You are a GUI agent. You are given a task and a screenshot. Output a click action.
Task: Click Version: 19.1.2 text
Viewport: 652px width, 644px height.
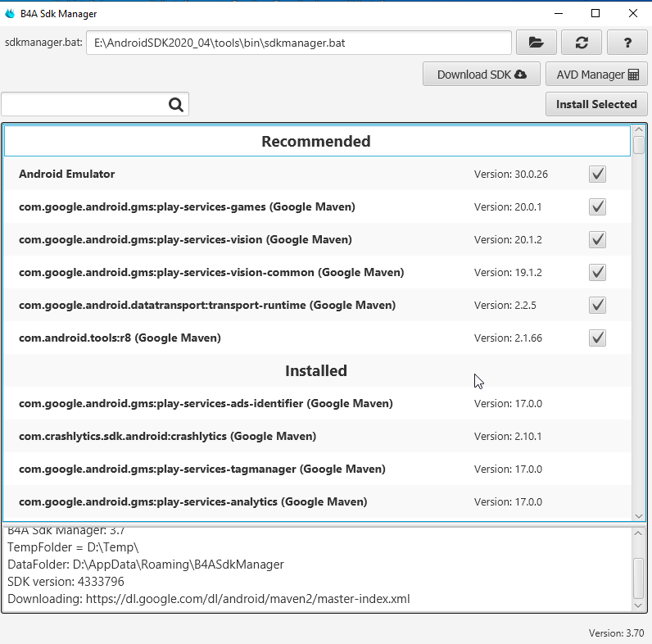tap(508, 273)
